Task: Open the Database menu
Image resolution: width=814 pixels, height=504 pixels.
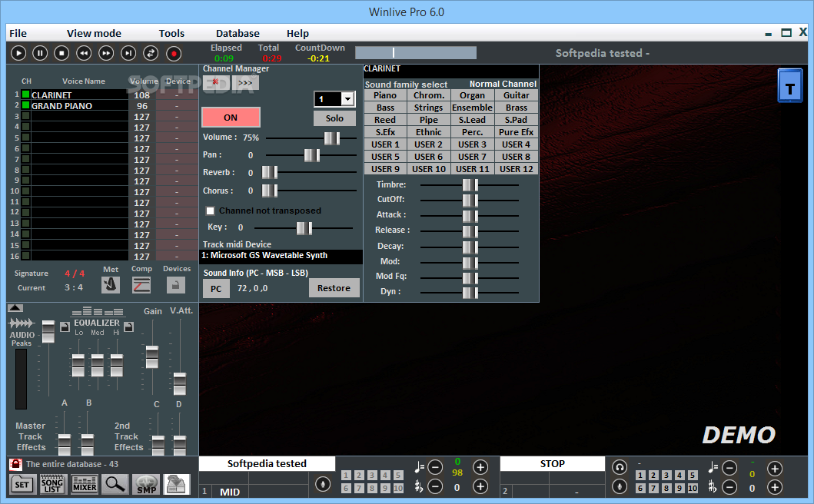Action: click(x=238, y=33)
